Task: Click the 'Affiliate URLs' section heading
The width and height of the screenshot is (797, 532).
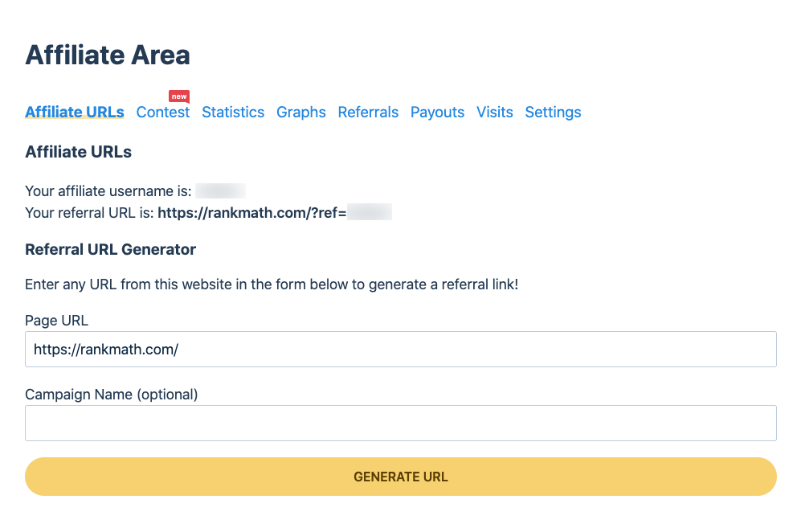Action: (x=78, y=152)
